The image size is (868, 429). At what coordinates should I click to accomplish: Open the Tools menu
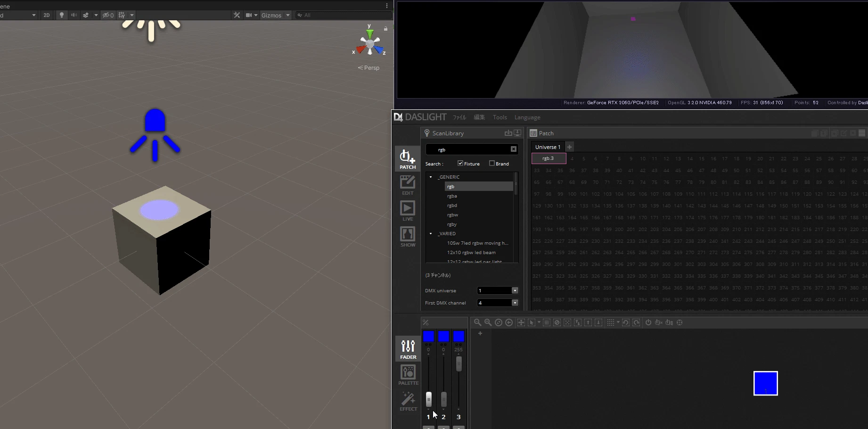tap(500, 117)
